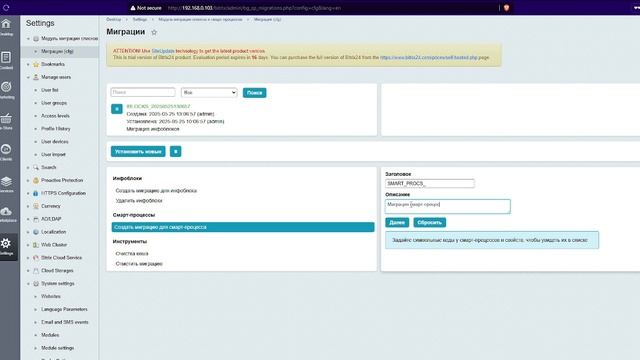Collapse the System settings node arrow
Viewport: 640px width, 360px height.
point(28,284)
